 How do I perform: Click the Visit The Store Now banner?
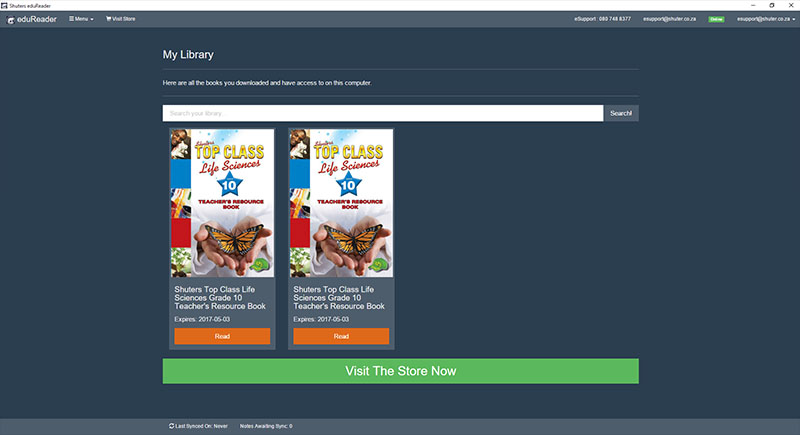(401, 371)
